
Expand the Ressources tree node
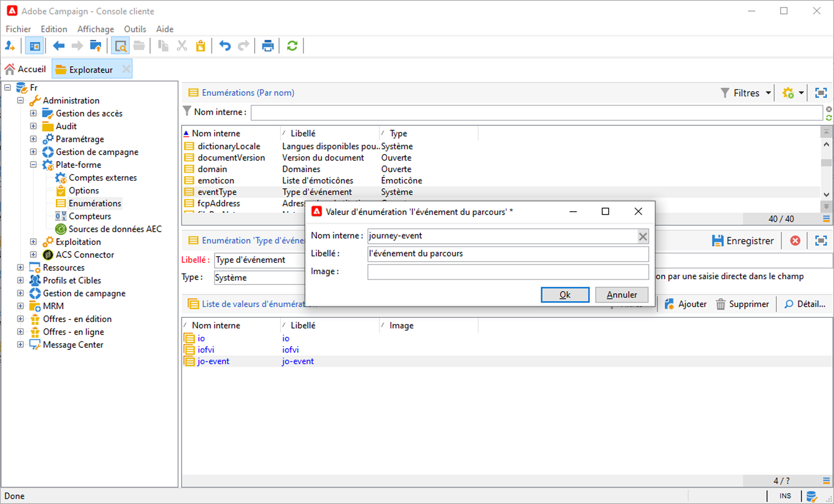(x=20, y=267)
